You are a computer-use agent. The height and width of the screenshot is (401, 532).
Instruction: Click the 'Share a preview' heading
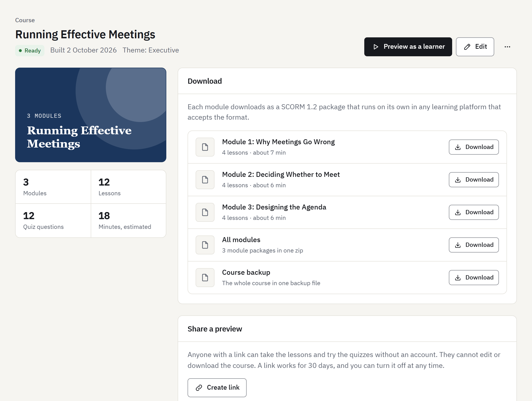point(215,329)
